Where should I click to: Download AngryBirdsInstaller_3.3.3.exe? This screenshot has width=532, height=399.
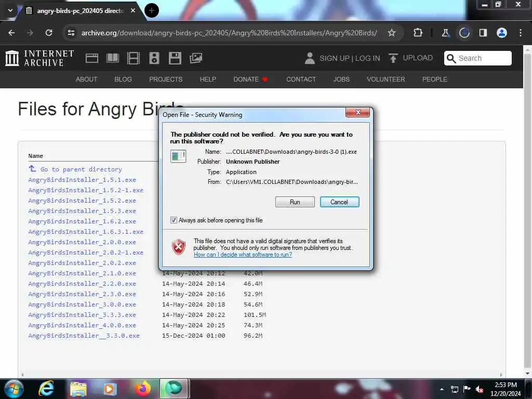click(82, 315)
